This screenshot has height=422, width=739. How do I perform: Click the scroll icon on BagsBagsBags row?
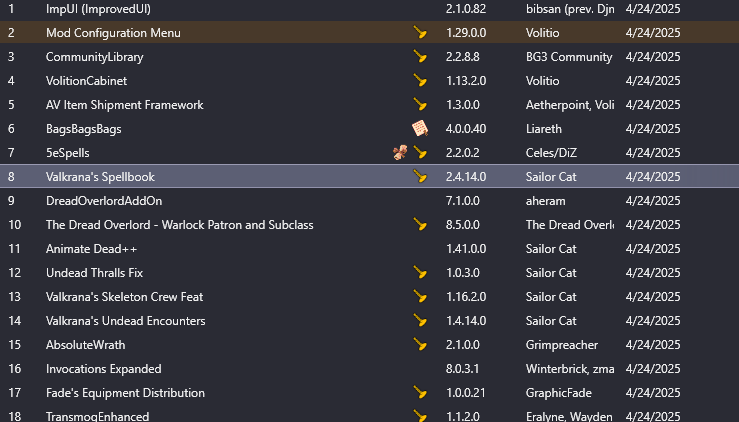420,128
